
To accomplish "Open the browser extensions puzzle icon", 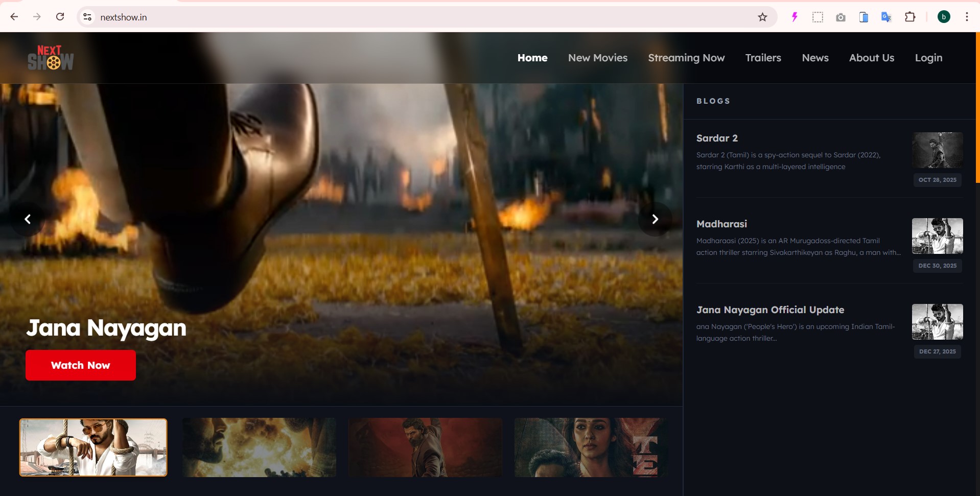I will pyautogui.click(x=909, y=17).
